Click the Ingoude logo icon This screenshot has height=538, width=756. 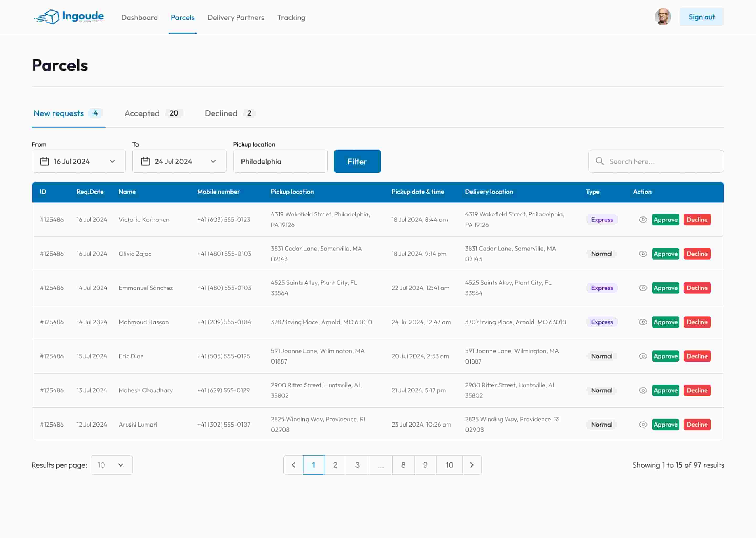tap(48, 17)
